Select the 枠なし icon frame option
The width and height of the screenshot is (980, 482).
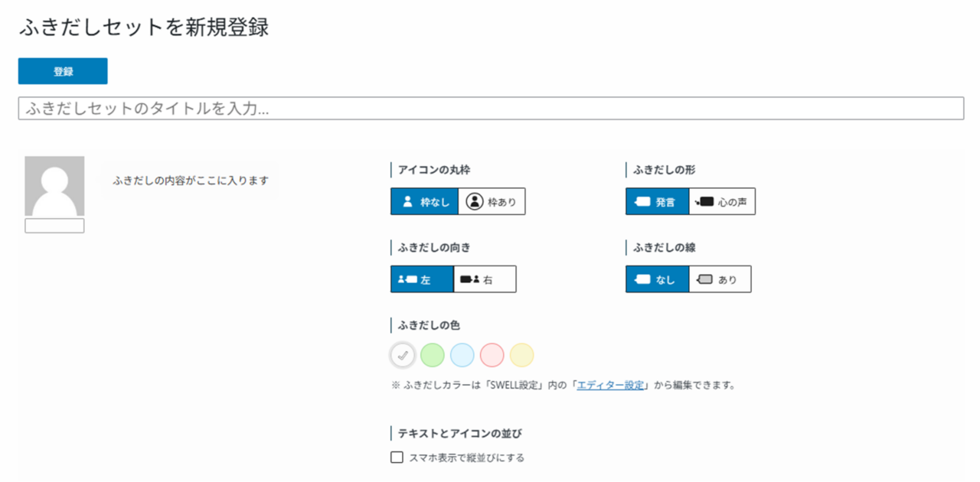click(x=424, y=202)
